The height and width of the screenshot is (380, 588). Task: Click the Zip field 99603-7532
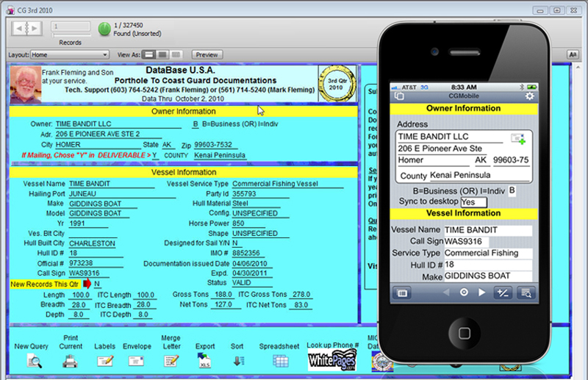(215, 145)
